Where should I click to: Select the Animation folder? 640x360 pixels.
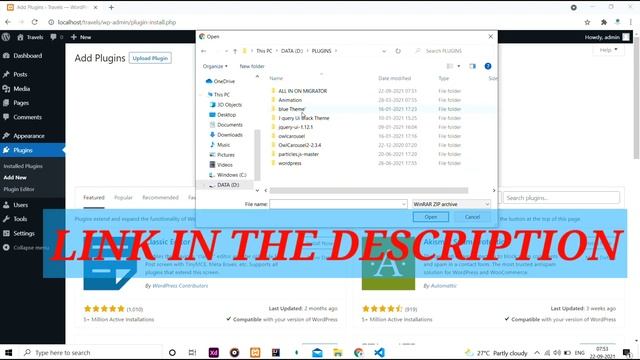(290, 100)
